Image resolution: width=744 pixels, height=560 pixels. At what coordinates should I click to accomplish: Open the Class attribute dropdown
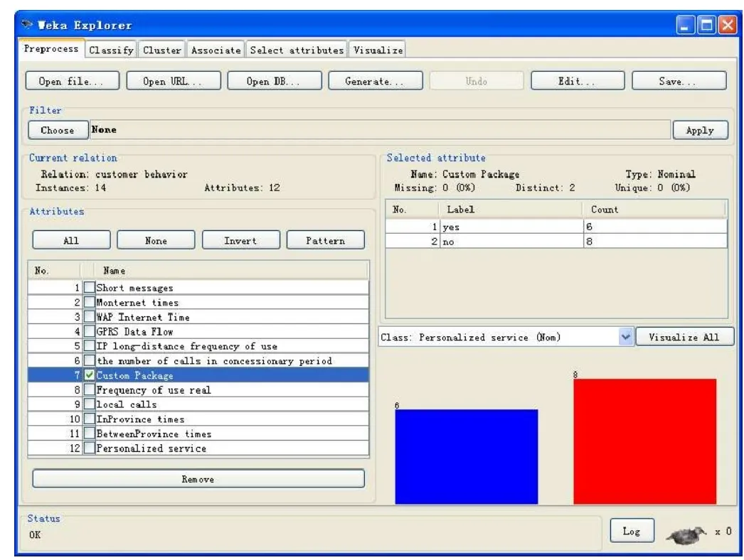click(626, 338)
